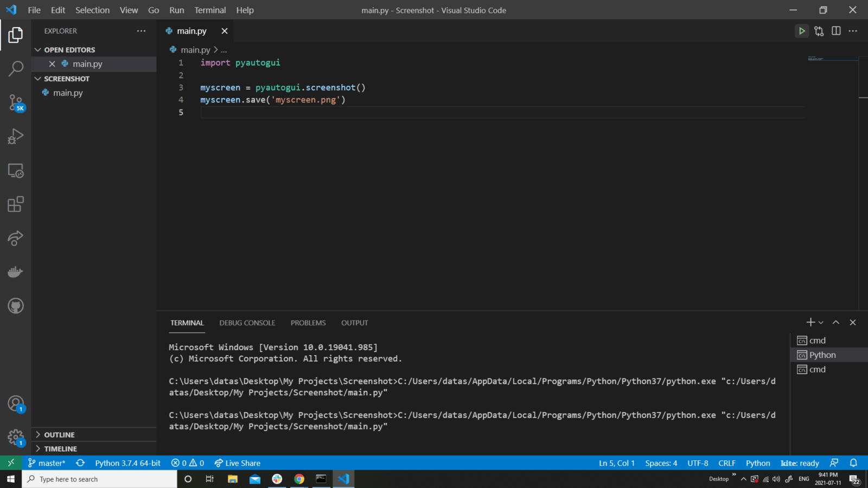Screen dimensions: 868x488
Task: Close main.py in the Open Editors list
Action: 52,64
